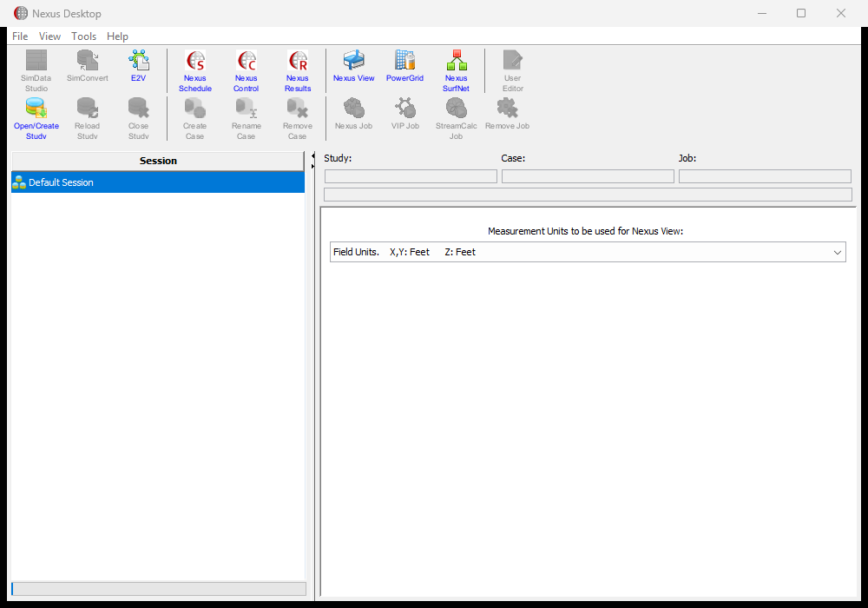Click the Session column header
This screenshot has width=868, height=608.
click(158, 161)
